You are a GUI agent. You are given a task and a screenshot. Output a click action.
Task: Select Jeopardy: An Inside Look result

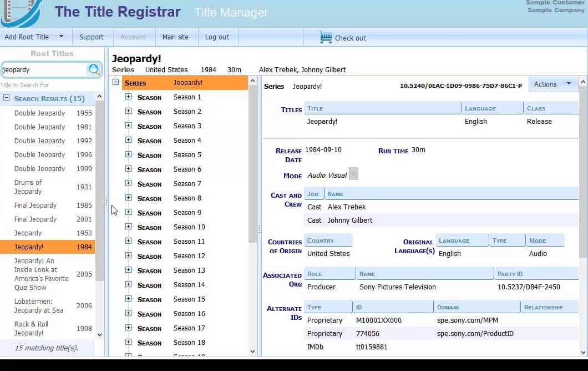pyautogui.click(x=47, y=274)
